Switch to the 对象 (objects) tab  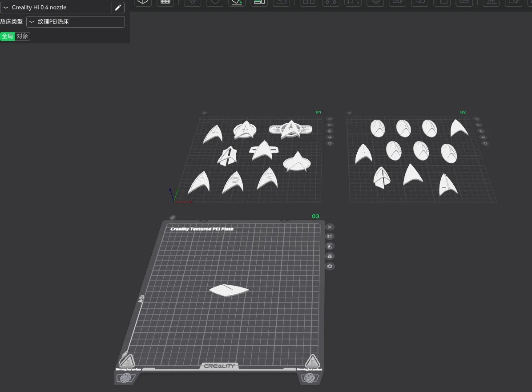coord(22,36)
